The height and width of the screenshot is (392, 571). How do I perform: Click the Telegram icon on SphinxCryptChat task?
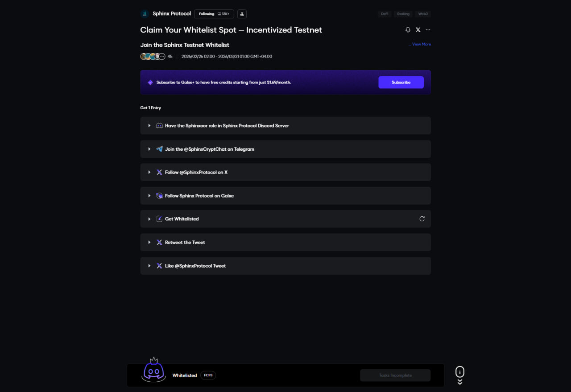pyautogui.click(x=159, y=149)
